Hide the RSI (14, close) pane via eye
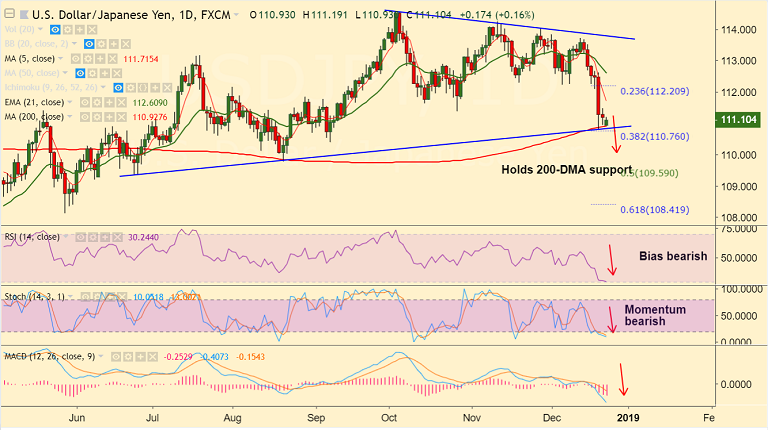The width and height of the screenshot is (768, 430). (x=80, y=237)
